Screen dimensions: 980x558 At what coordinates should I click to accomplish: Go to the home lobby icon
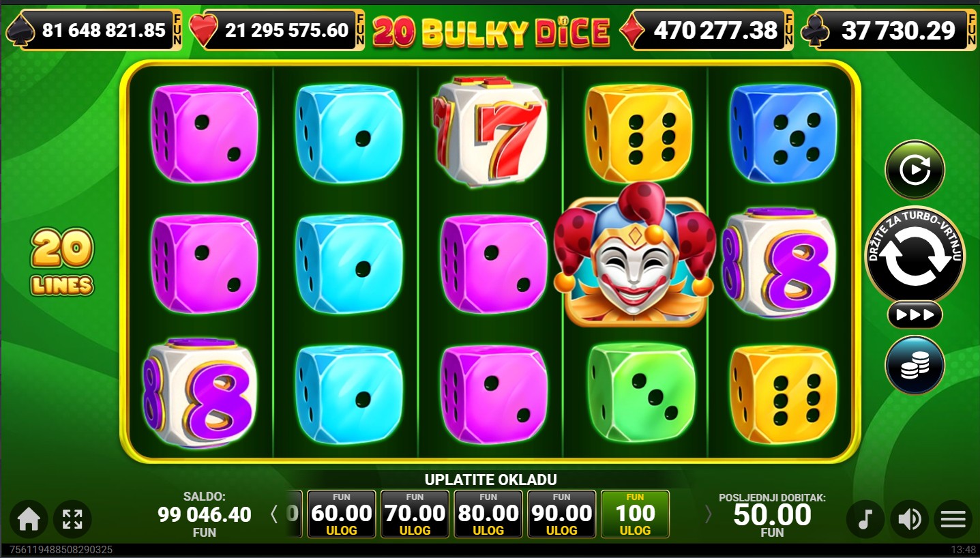(x=29, y=520)
